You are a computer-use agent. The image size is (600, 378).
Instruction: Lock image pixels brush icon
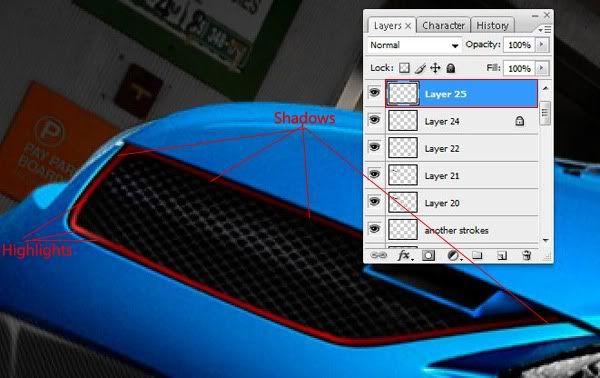coord(420,68)
